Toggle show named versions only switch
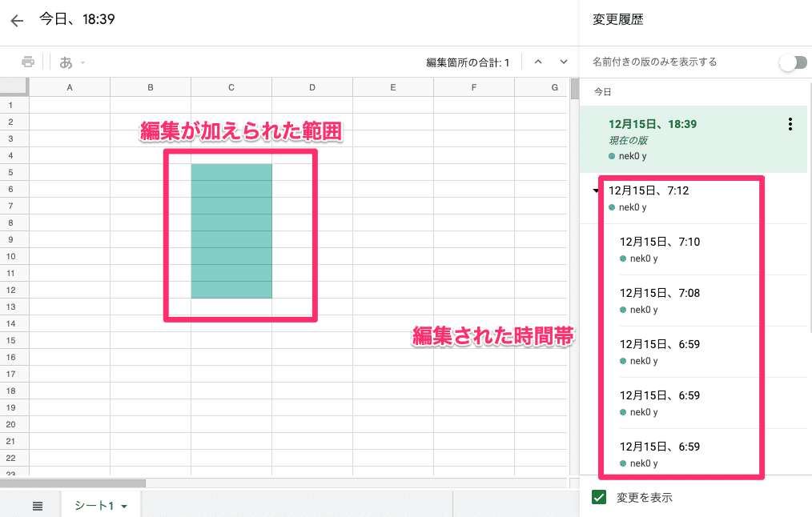 coord(793,62)
